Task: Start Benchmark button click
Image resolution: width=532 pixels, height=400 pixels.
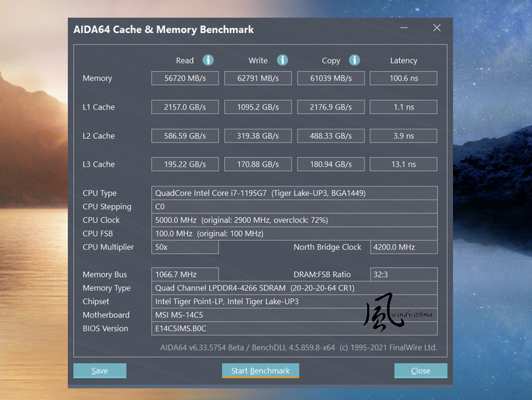Action: 260,371
